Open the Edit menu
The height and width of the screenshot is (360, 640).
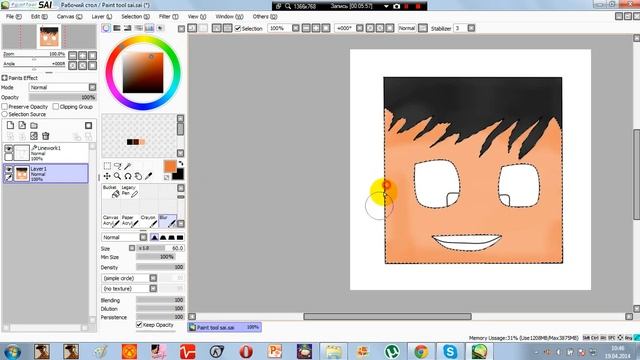pyautogui.click(x=39, y=16)
